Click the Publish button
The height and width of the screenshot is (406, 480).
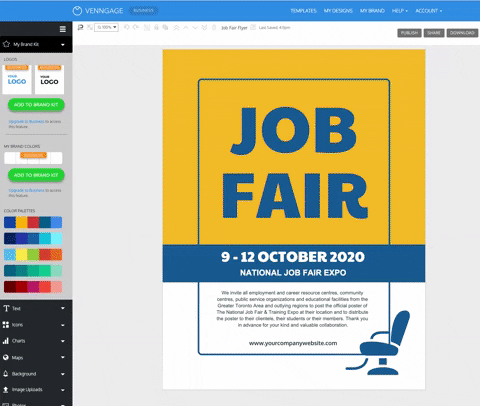[409, 33]
